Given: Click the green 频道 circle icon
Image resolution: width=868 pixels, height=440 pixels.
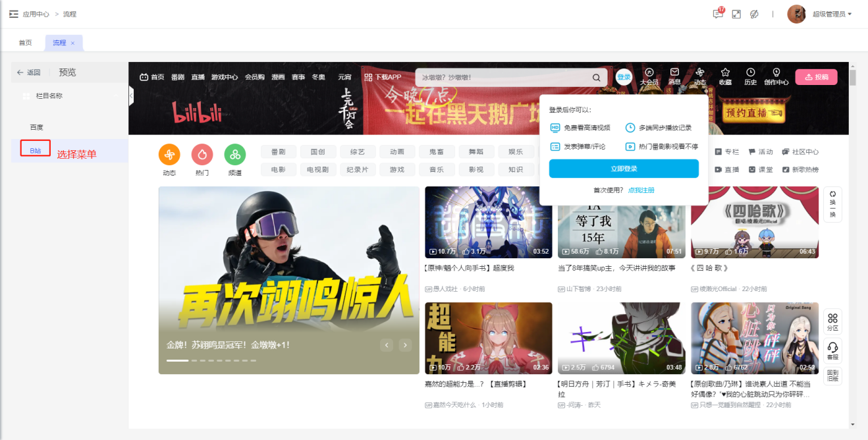Looking at the screenshot, I should 235,154.
